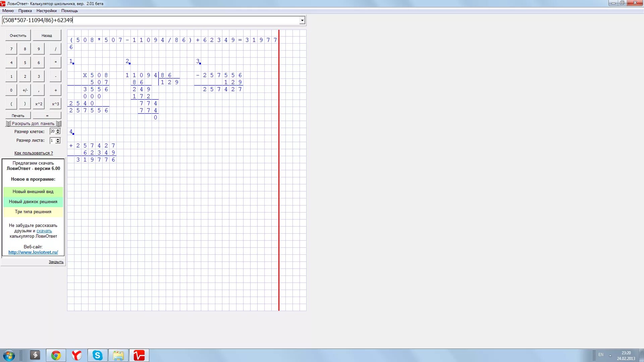Increase the cell size stepper value

tap(58, 130)
